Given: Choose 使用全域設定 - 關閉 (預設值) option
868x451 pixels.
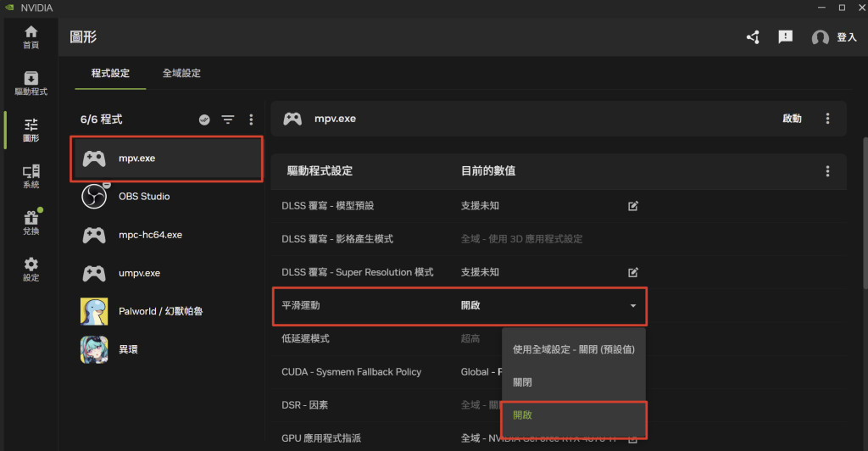Looking at the screenshot, I should 574,349.
